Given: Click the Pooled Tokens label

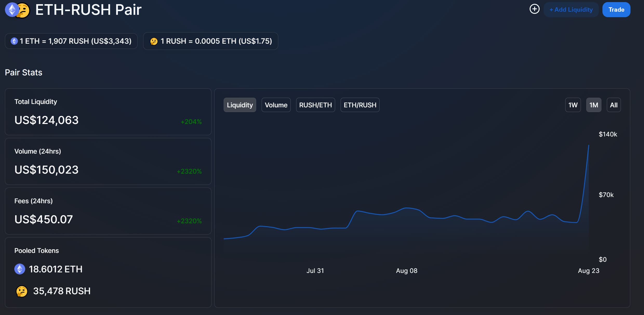Looking at the screenshot, I should point(37,251).
